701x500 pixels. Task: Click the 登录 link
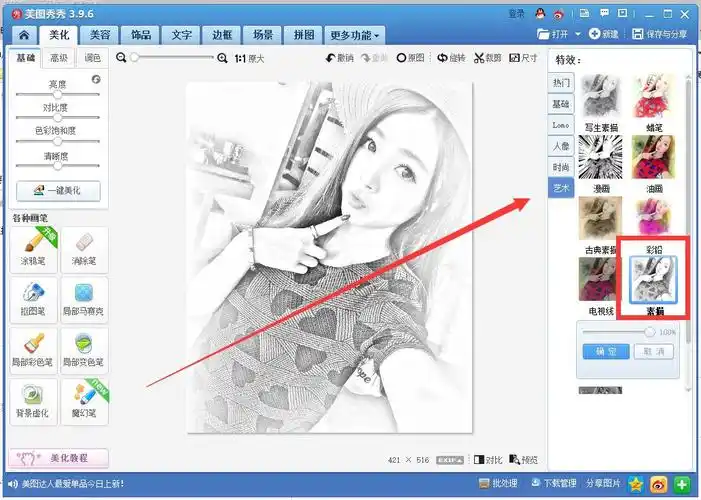click(x=516, y=14)
